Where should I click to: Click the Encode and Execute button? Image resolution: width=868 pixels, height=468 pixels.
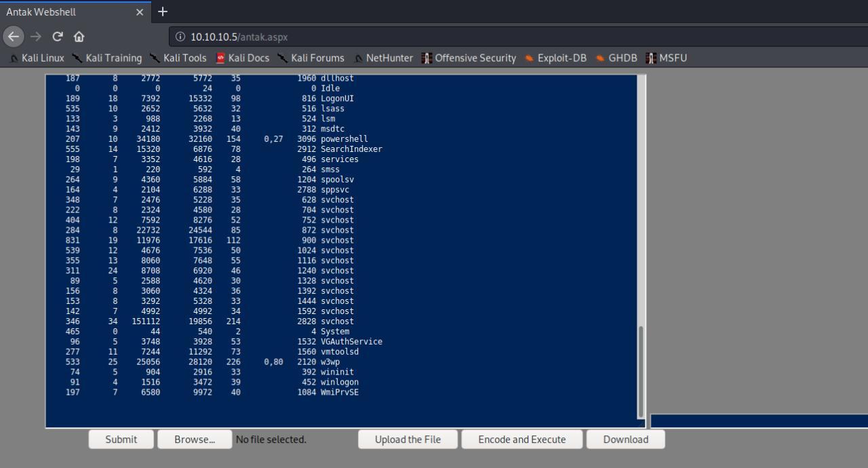pyautogui.click(x=521, y=440)
